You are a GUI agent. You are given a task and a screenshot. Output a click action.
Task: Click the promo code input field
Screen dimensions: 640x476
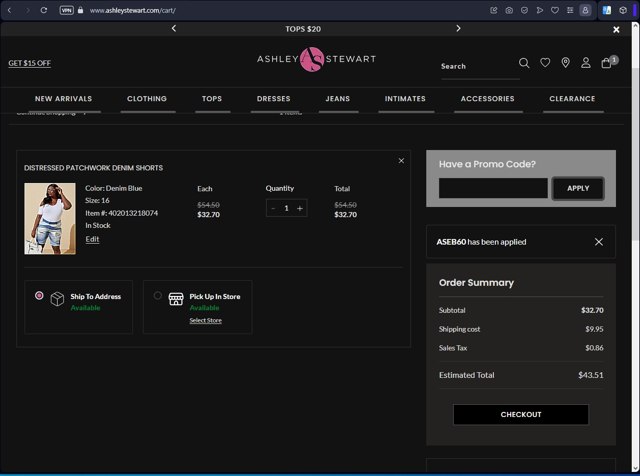(493, 188)
